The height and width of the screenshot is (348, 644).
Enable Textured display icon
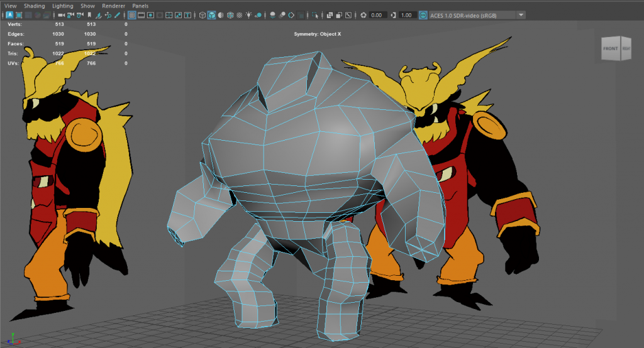click(240, 15)
